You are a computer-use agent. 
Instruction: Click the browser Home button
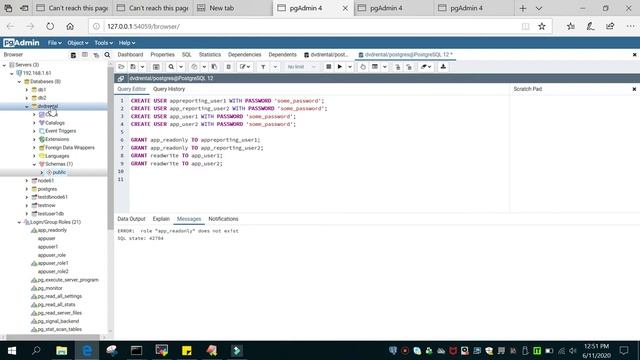pos(70,27)
